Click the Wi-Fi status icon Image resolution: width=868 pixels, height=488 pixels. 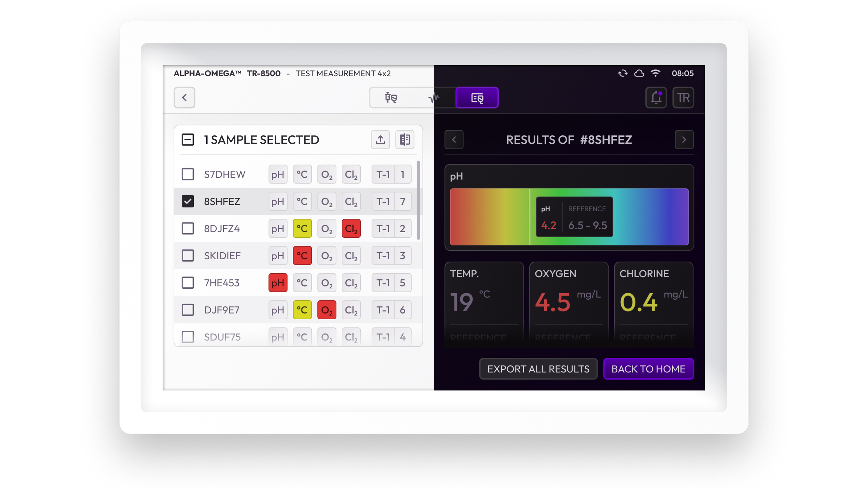pyautogui.click(x=656, y=73)
